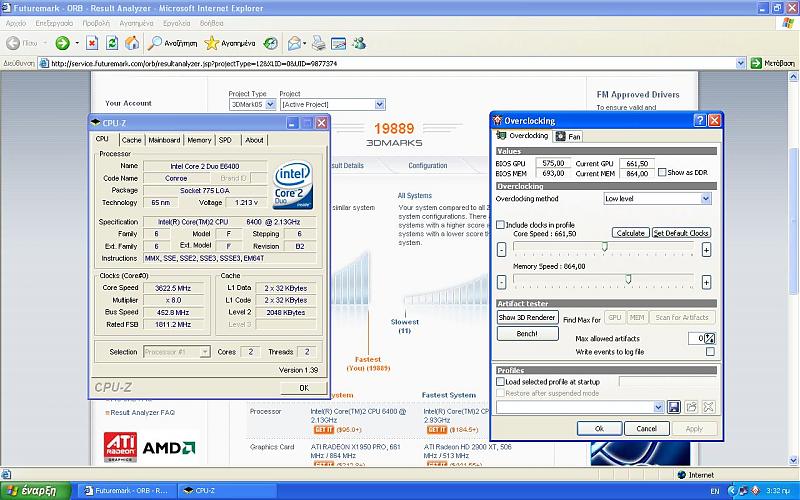
Task: Click the Bench! button
Action: (x=527, y=334)
